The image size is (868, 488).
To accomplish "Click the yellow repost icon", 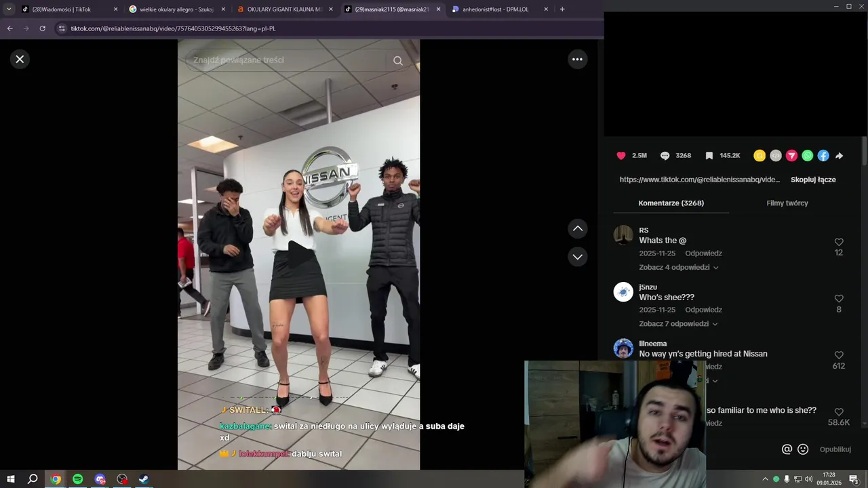I will (759, 156).
